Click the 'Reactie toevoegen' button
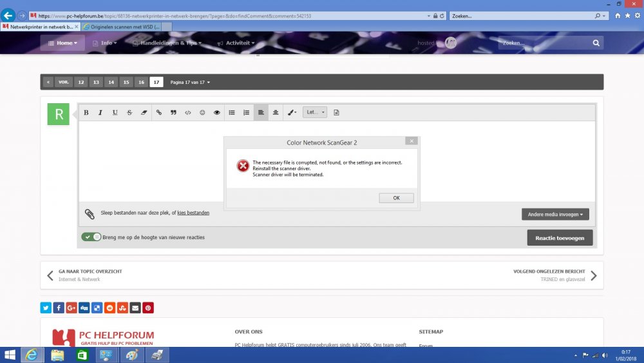 point(560,238)
